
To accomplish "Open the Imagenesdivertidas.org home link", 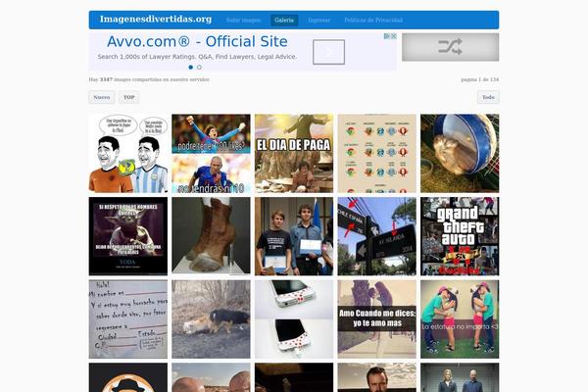I will click(156, 20).
